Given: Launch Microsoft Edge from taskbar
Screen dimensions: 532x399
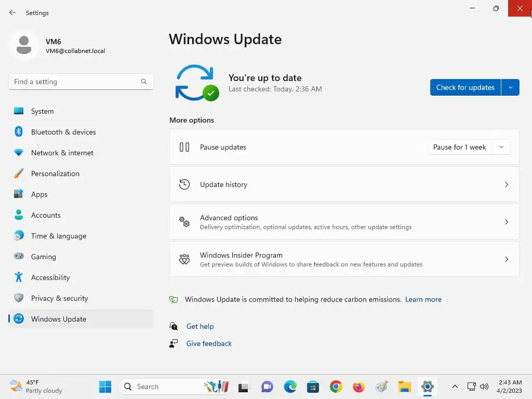Looking at the screenshot, I should tap(290, 387).
